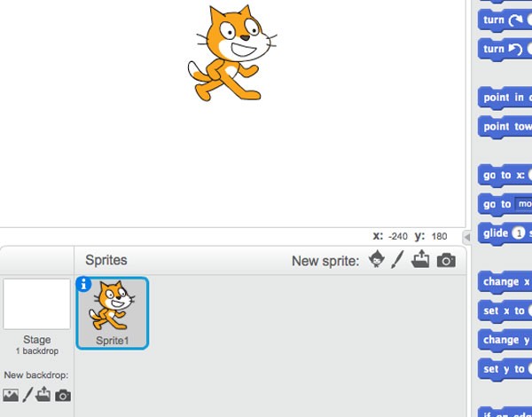Pick the point towards block

(x=505, y=127)
